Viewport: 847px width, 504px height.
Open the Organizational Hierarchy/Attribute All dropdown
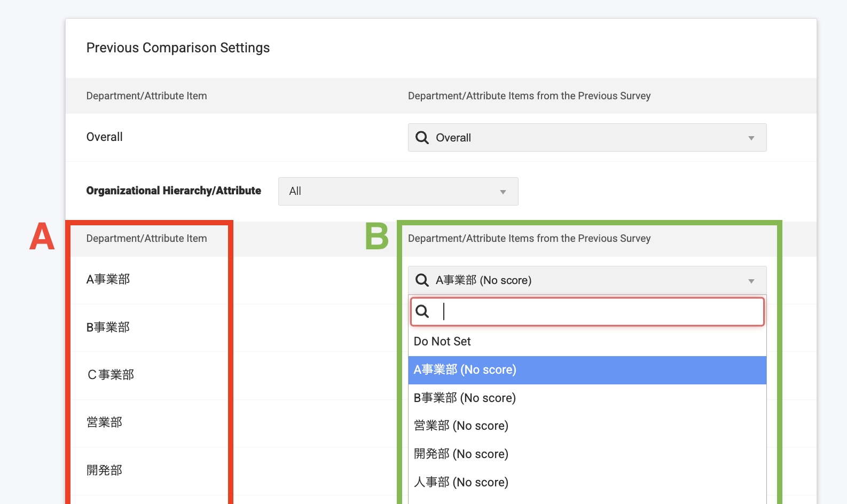[x=398, y=191]
